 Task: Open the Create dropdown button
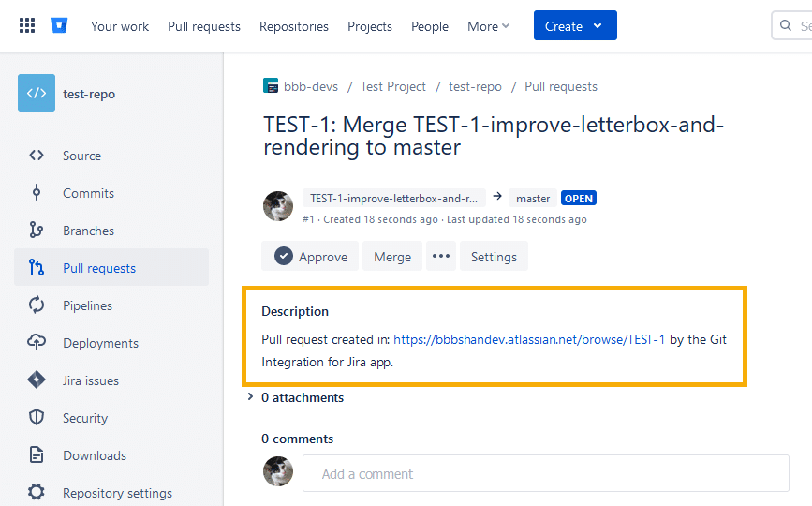point(575,25)
